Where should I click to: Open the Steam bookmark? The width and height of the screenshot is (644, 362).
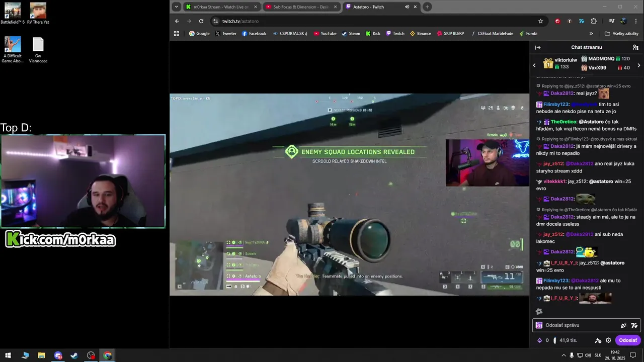[351, 34]
